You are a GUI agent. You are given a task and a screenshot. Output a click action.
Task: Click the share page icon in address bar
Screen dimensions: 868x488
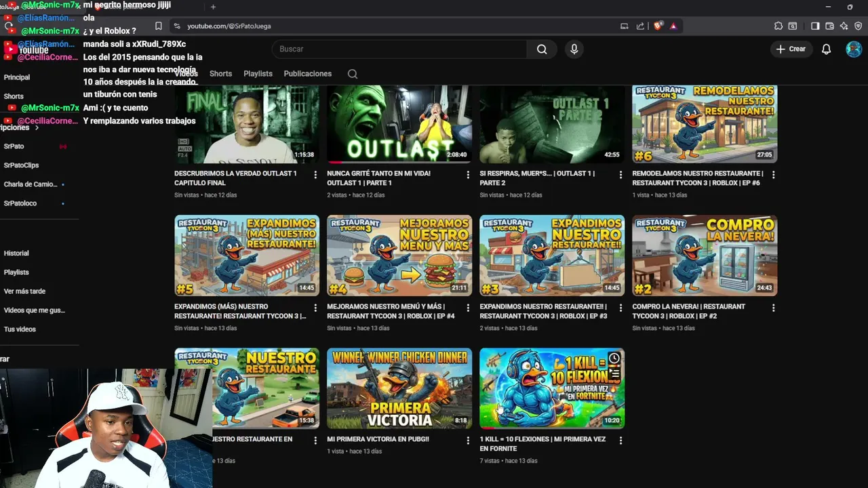640,26
